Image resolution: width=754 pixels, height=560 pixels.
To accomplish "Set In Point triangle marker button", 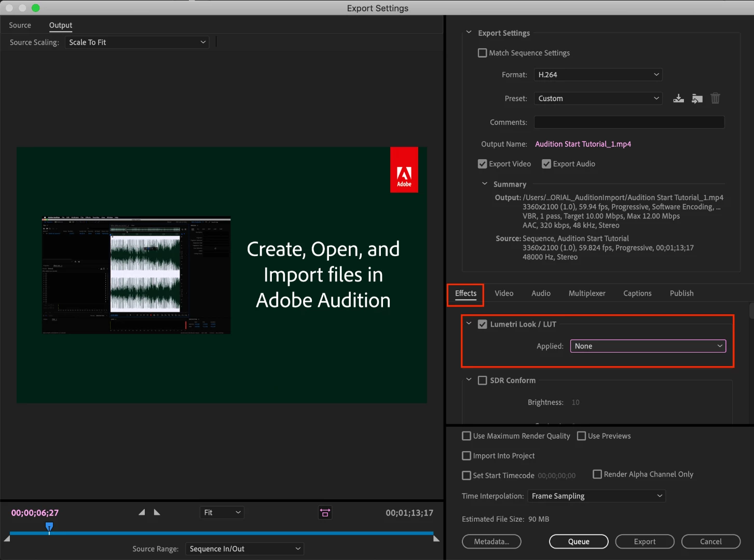I will pos(142,512).
